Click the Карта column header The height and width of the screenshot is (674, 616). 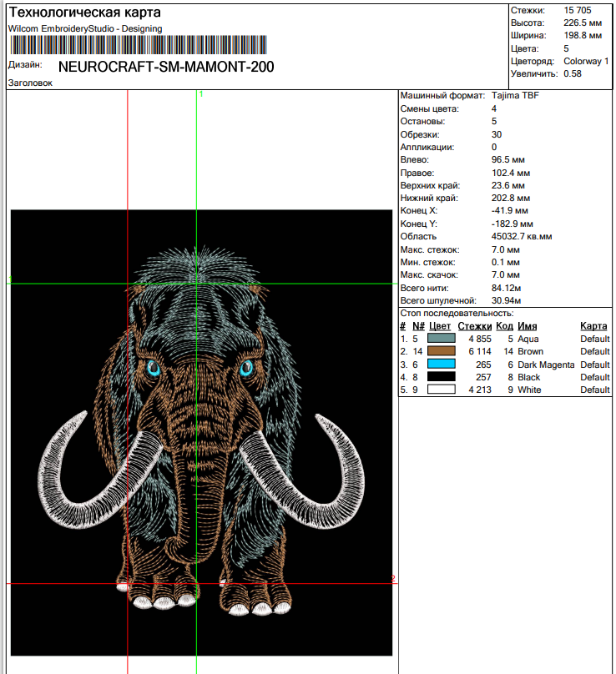593,326
